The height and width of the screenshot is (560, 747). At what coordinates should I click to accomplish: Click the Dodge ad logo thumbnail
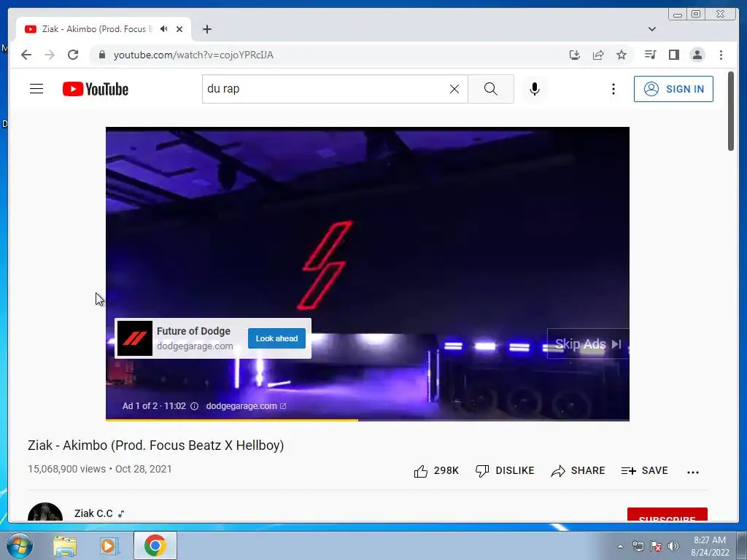135,338
